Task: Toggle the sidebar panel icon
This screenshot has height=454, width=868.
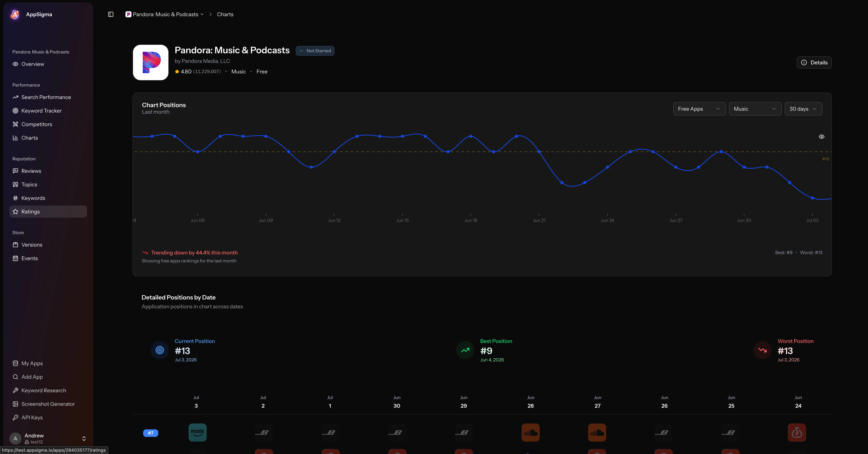Action: click(111, 14)
